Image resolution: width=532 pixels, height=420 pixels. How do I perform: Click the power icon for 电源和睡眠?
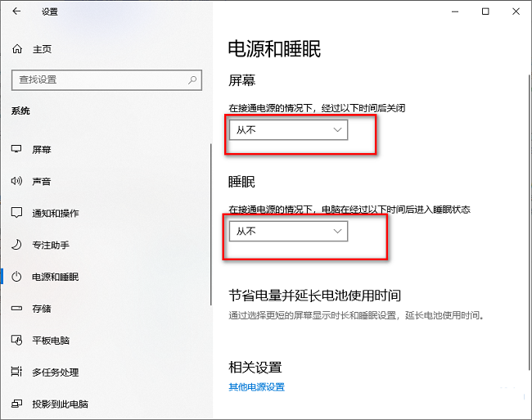coord(16,277)
